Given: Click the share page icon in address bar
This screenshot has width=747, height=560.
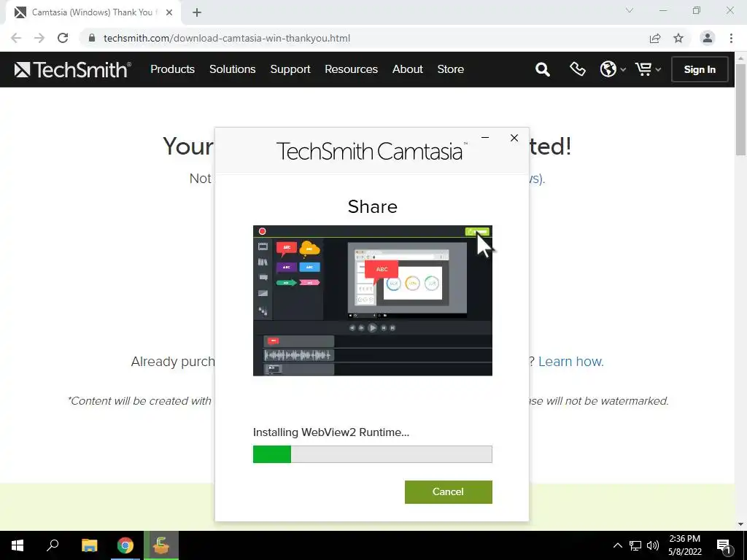Looking at the screenshot, I should pos(655,38).
